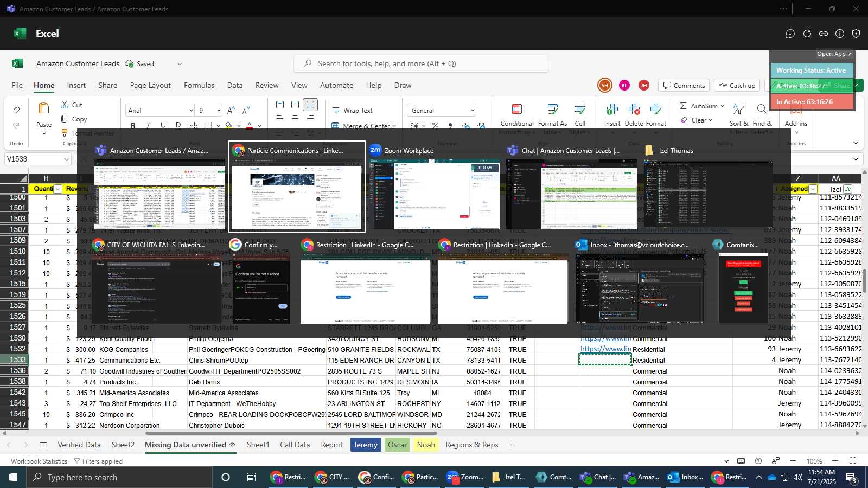This screenshot has height=488, width=868.
Task: Open the Zoom app on the taskbar
Action: coord(464,477)
